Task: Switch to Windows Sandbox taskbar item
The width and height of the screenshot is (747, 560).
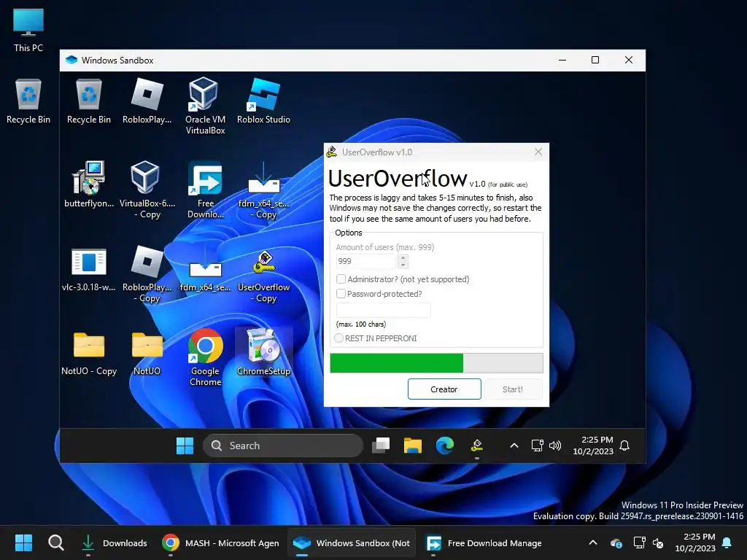Action: tap(351, 542)
